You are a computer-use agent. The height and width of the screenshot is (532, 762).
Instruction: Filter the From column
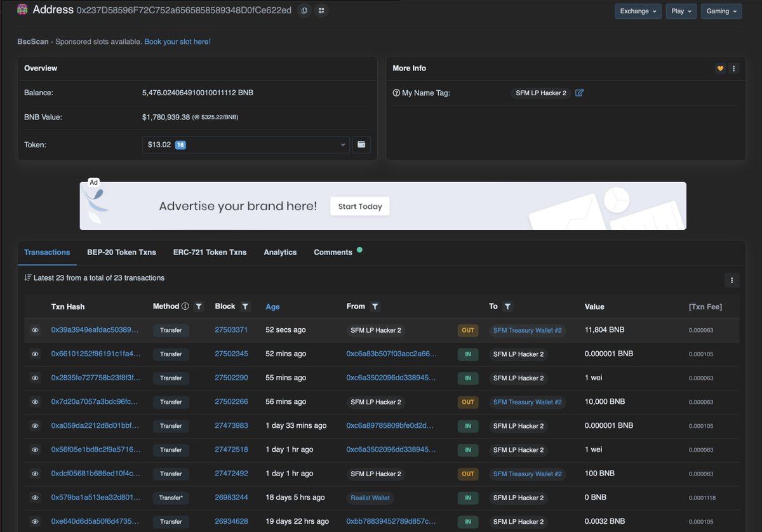tap(375, 307)
